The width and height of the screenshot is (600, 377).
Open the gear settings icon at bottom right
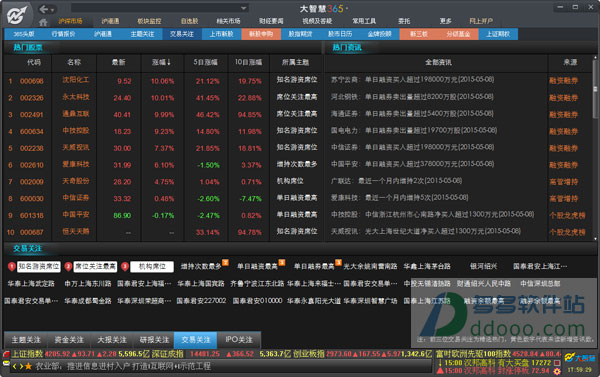557,371
